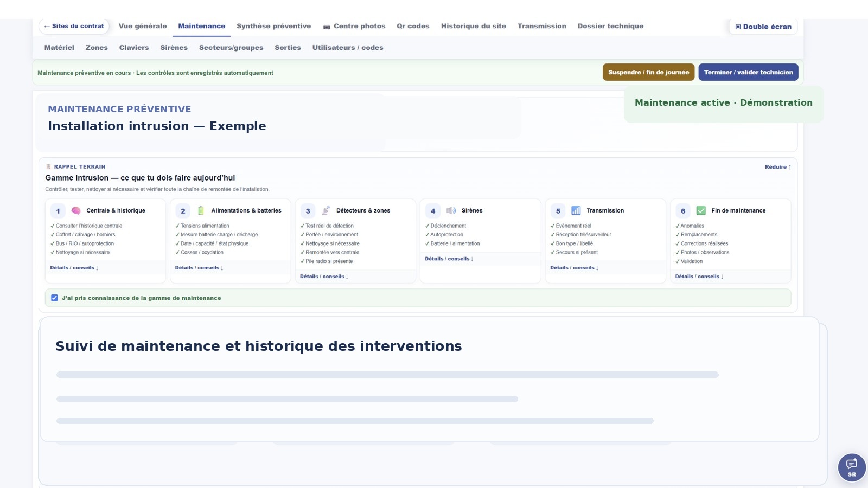Click the speaker icon for Sirènes
Image resolution: width=868 pixels, height=488 pixels.
coord(451,211)
